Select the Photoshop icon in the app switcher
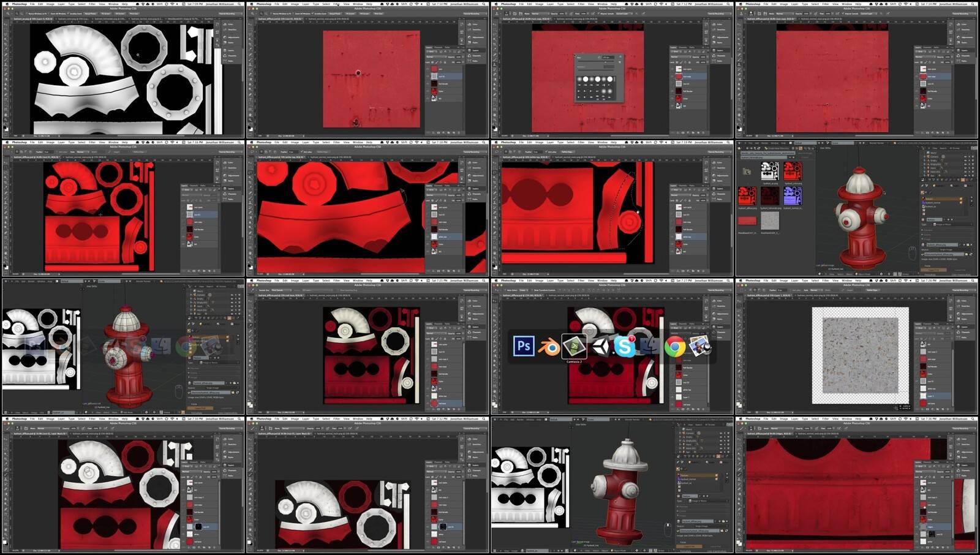 point(524,346)
